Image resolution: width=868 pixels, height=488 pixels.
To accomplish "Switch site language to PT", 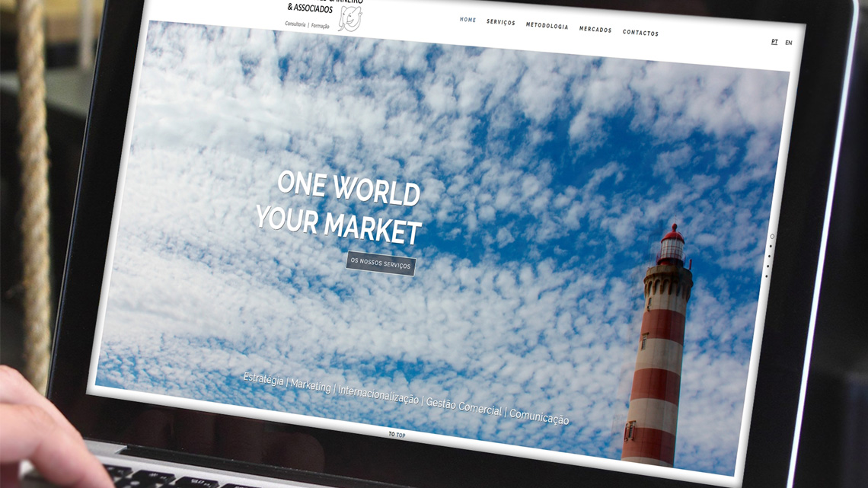I will pyautogui.click(x=774, y=42).
